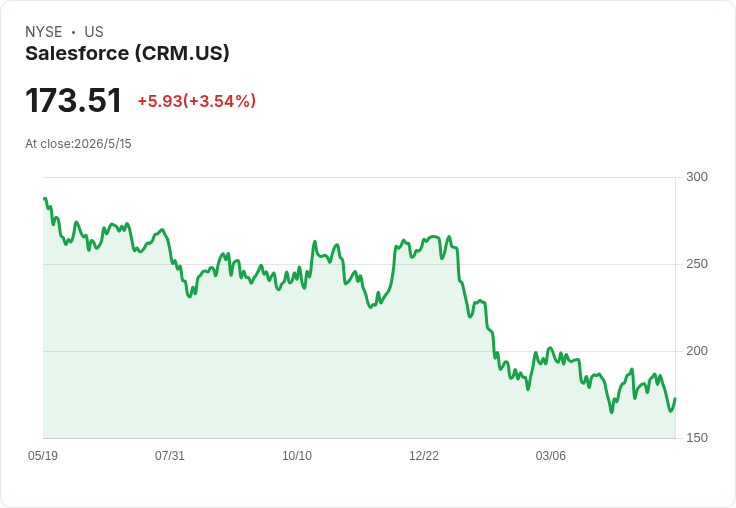Click the 05/19 date axis label
The width and height of the screenshot is (736, 508).
[43, 455]
